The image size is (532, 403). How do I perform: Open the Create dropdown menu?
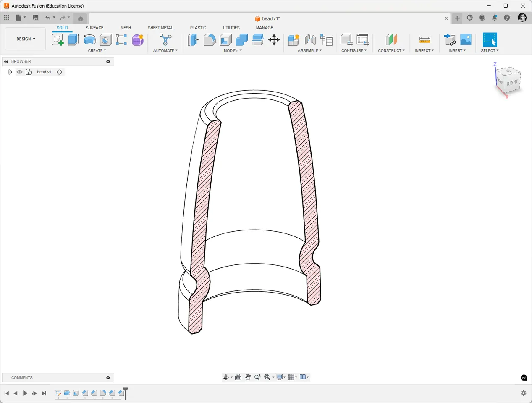97,50
